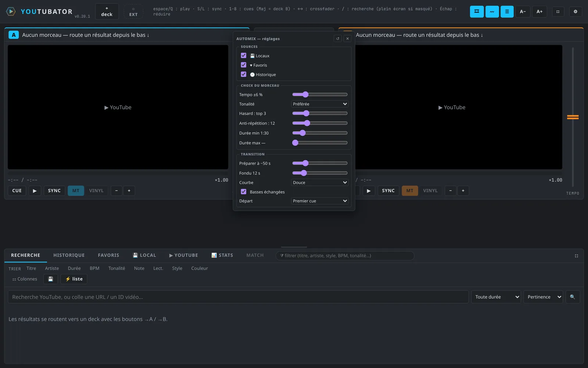Viewport: 588px width, 368px height.
Task: Adjust the Préparer à −50 s slider
Action: coord(320,163)
